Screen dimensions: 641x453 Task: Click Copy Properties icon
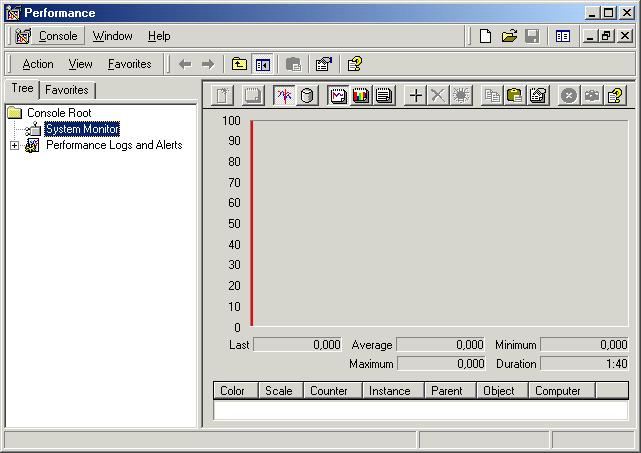[492, 96]
